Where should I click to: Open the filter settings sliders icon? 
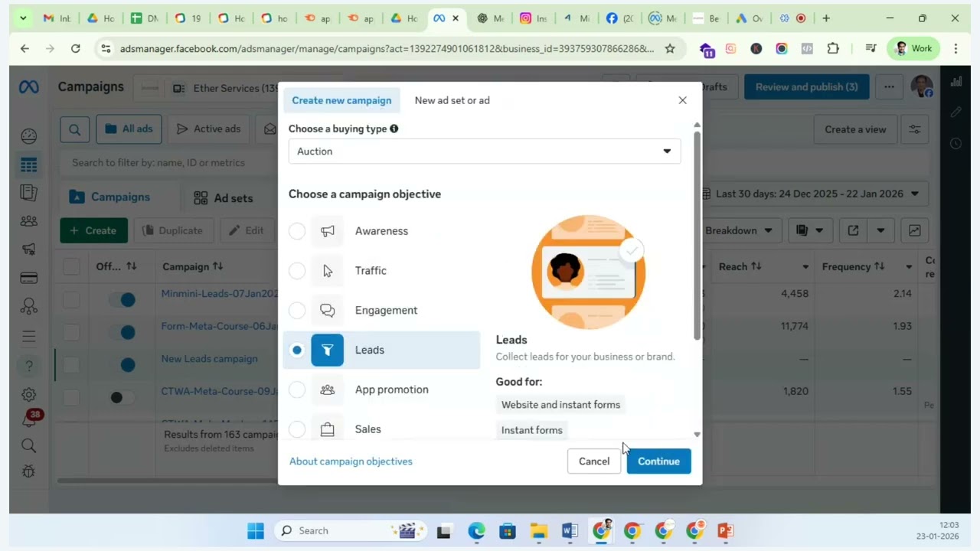pos(915,129)
